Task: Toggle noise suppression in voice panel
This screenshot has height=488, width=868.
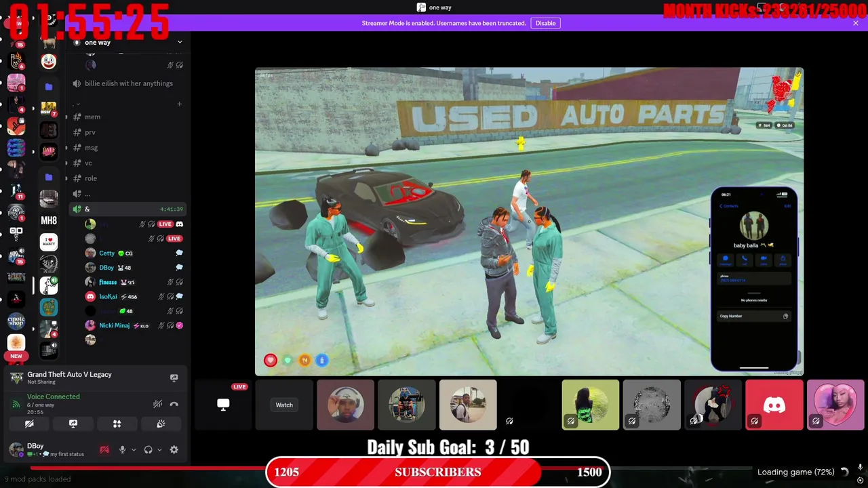Action: [157, 404]
